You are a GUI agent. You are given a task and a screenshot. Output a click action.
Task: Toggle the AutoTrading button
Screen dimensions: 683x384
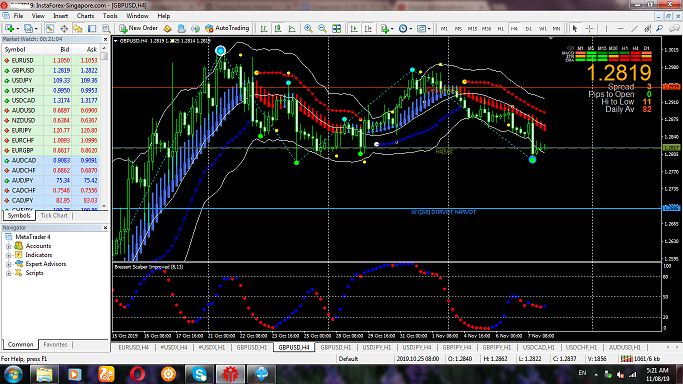click(x=227, y=28)
